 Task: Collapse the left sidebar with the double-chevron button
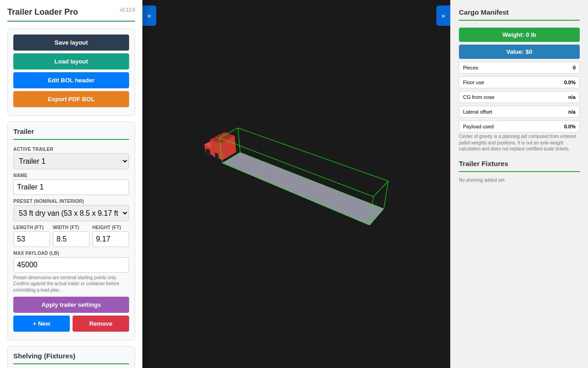(x=149, y=16)
